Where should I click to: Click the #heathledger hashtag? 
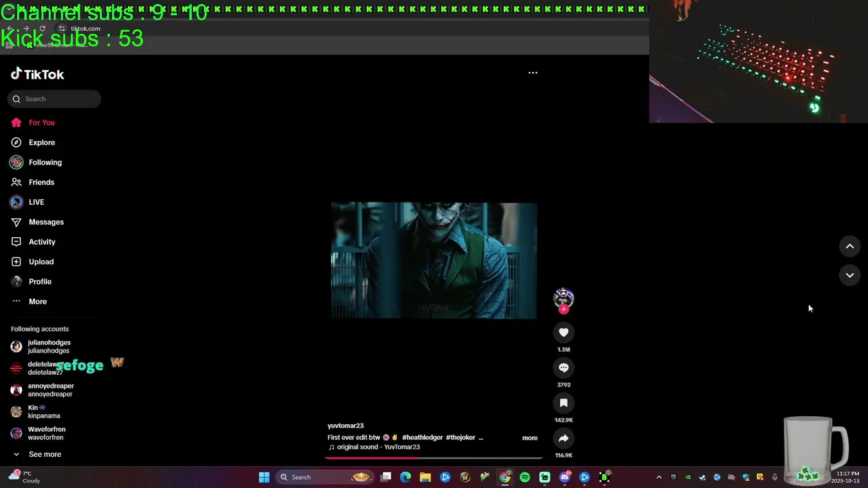(x=422, y=438)
